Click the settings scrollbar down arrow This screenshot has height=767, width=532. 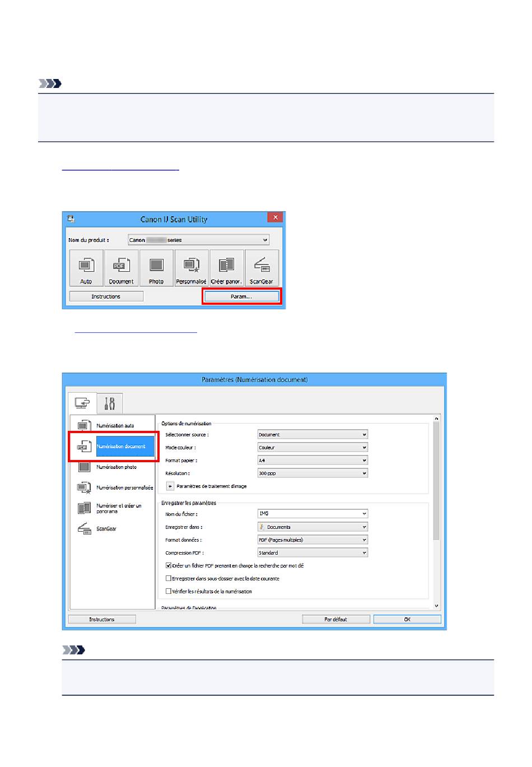(436, 606)
